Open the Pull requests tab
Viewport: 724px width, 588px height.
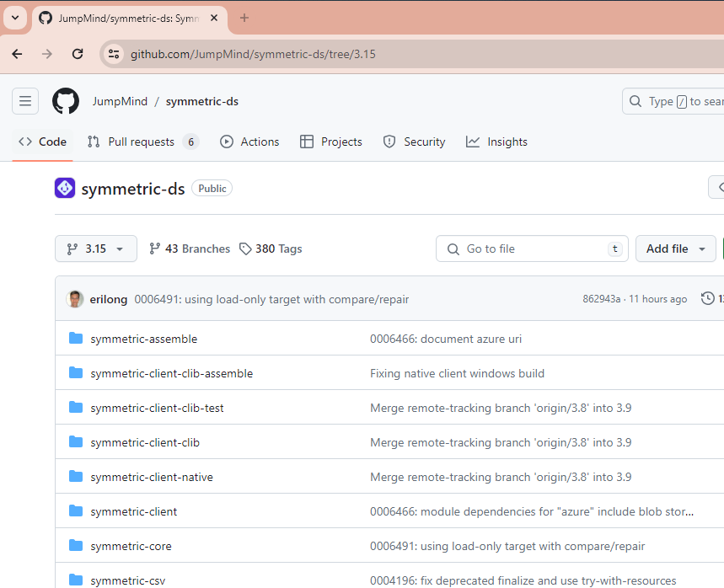143,142
